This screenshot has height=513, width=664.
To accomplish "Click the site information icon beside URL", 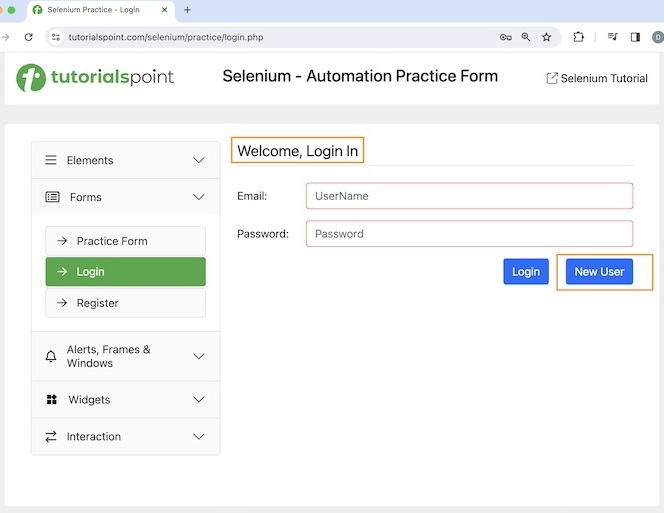I will (x=56, y=37).
